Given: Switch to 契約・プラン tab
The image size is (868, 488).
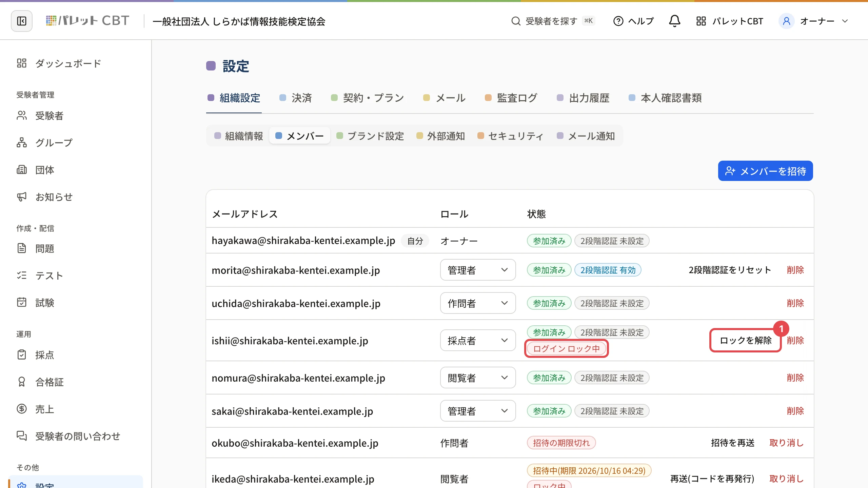Looking at the screenshot, I should (368, 98).
